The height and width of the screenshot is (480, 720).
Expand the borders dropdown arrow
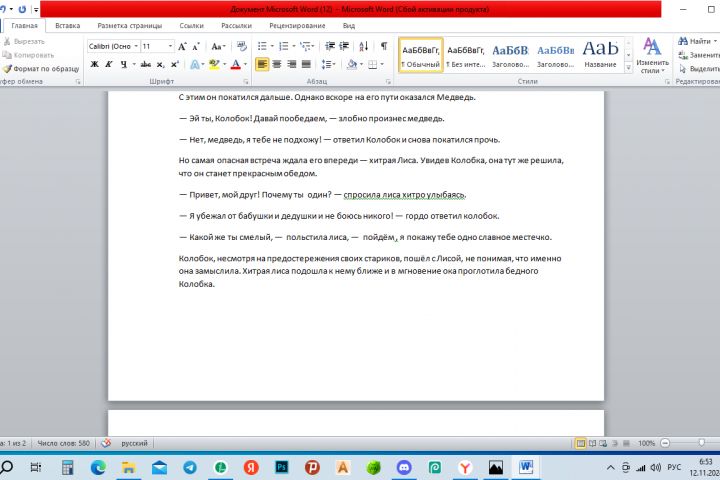[382, 64]
